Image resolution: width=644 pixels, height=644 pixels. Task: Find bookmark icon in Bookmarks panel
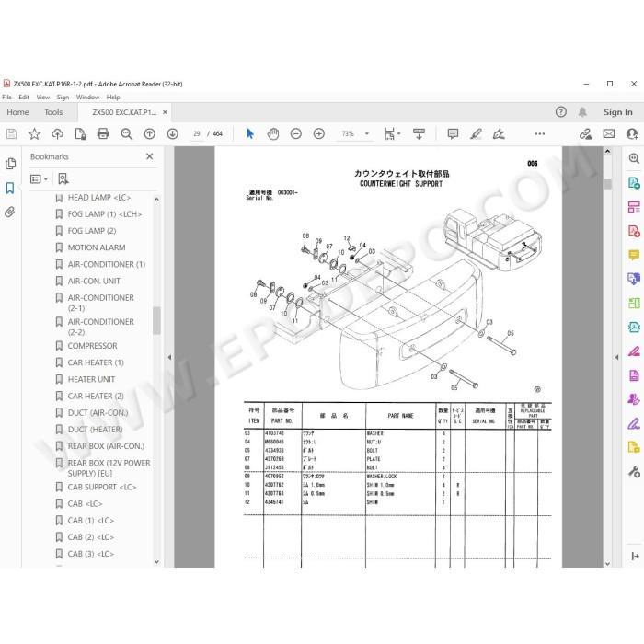point(63,178)
